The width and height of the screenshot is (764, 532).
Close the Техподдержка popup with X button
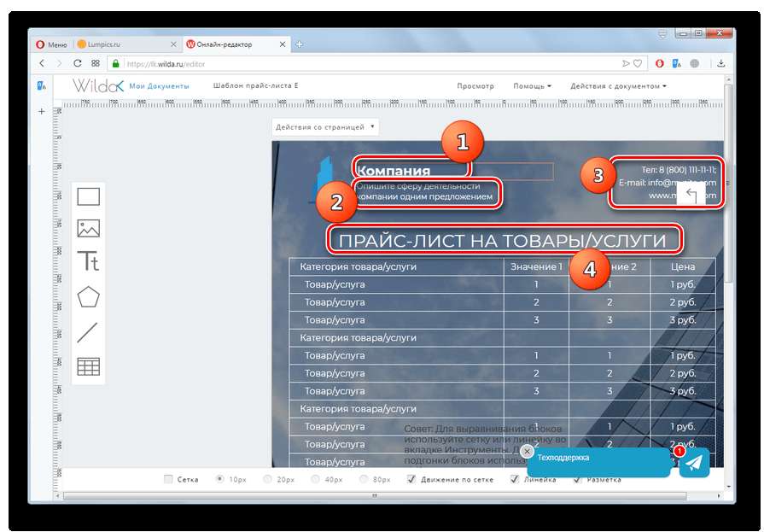pyautogui.click(x=527, y=451)
